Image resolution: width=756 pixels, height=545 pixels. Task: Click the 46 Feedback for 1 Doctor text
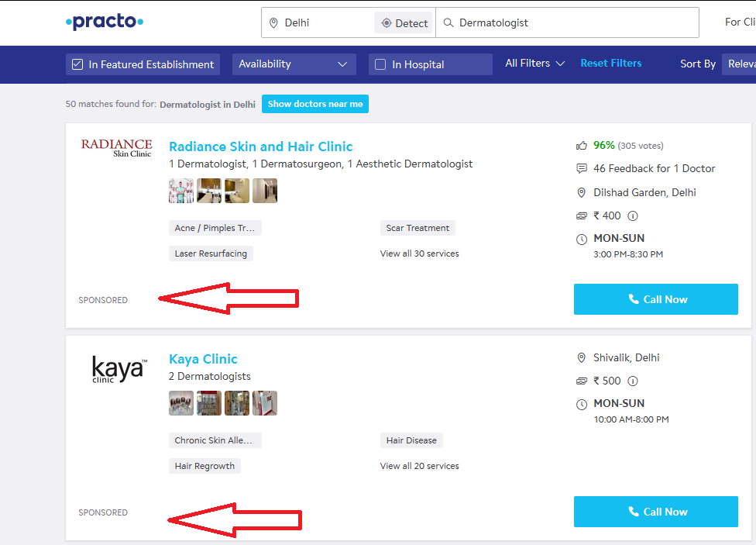click(655, 168)
